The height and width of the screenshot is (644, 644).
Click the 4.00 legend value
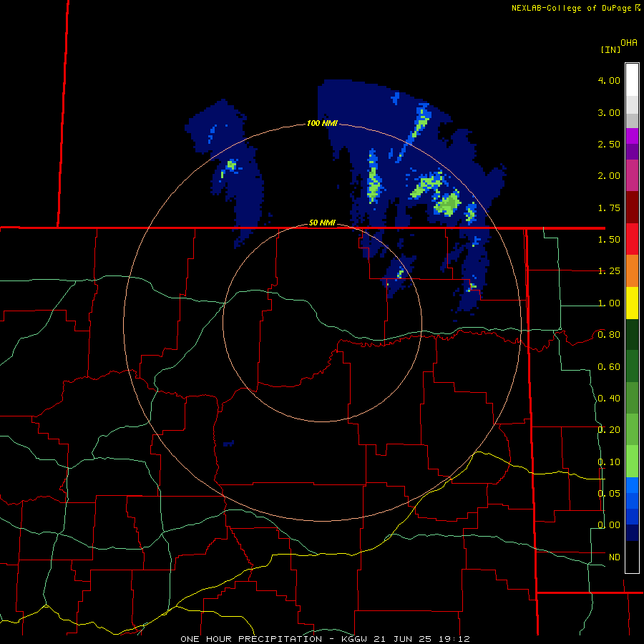(x=609, y=80)
